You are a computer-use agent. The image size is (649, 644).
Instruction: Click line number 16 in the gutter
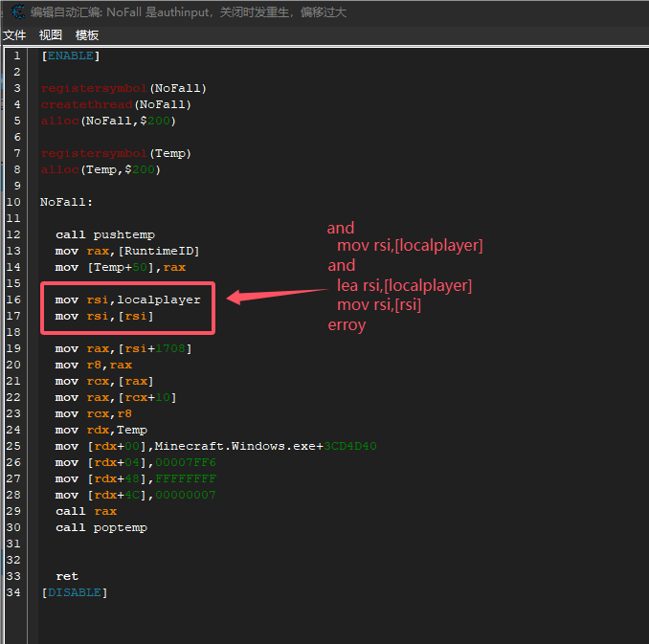click(13, 300)
